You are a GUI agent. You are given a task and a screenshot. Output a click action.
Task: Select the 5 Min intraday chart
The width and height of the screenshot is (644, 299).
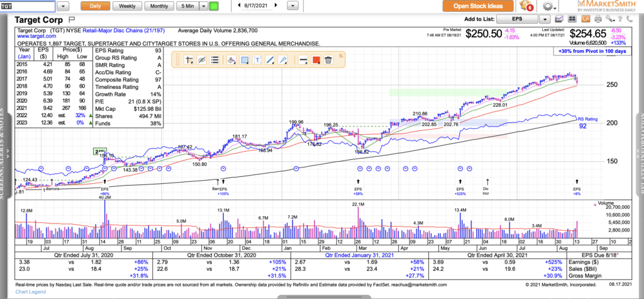187,6
